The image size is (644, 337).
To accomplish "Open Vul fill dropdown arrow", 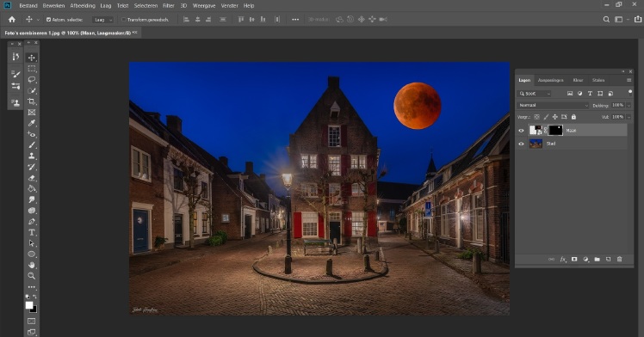I will (x=629, y=117).
